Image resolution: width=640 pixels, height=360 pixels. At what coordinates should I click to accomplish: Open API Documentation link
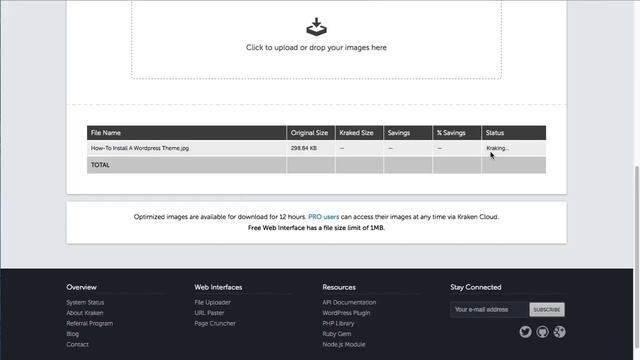click(x=349, y=302)
